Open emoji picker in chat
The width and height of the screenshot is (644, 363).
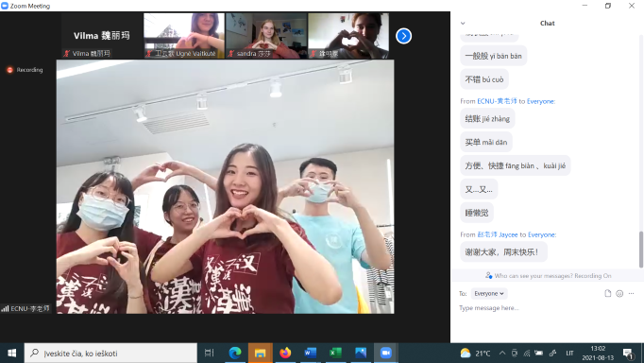(x=619, y=293)
